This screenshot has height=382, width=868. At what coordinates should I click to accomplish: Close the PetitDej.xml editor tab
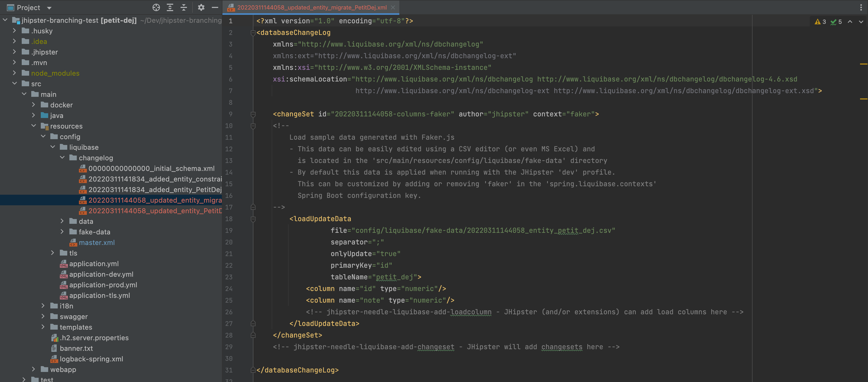[x=393, y=7]
